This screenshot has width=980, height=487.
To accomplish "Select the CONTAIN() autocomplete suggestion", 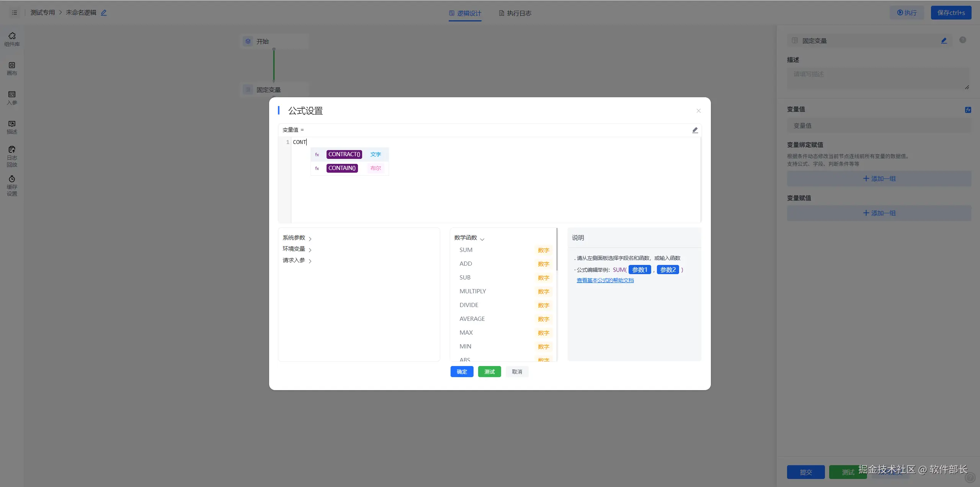I will click(342, 168).
